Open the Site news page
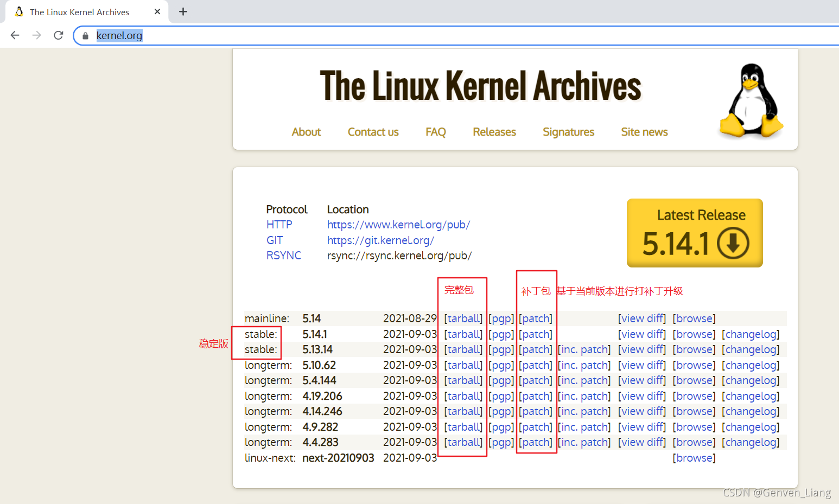839x504 pixels. 644,132
